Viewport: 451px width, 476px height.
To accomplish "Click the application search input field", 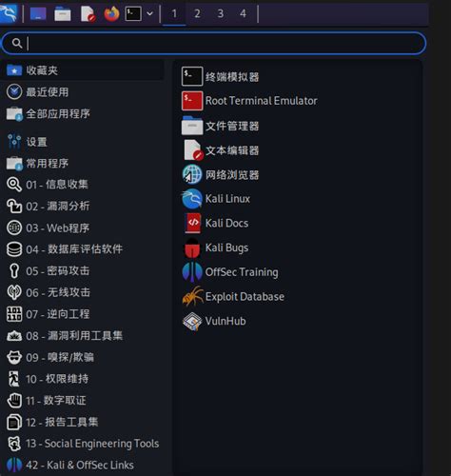I will click(x=214, y=43).
